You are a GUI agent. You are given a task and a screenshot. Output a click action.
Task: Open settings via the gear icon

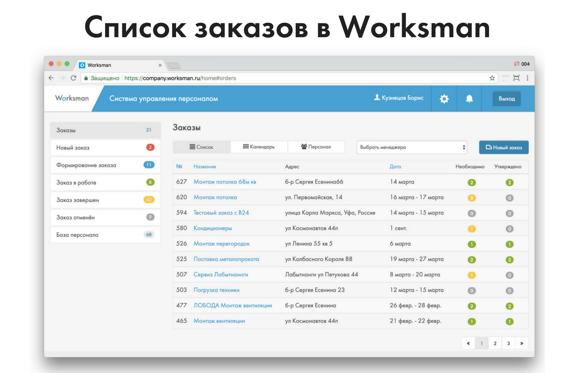(x=444, y=99)
